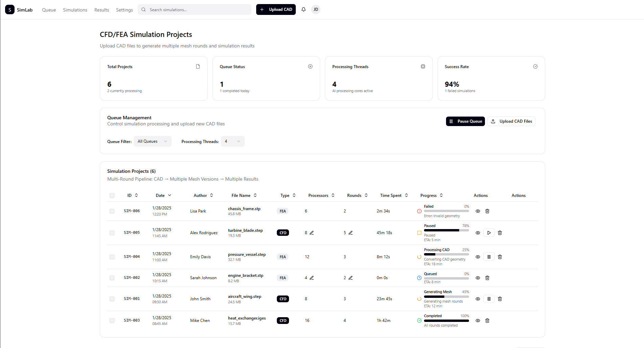This screenshot has width=644, height=348.
Task: Sort table by Progress column
Action: click(431, 196)
